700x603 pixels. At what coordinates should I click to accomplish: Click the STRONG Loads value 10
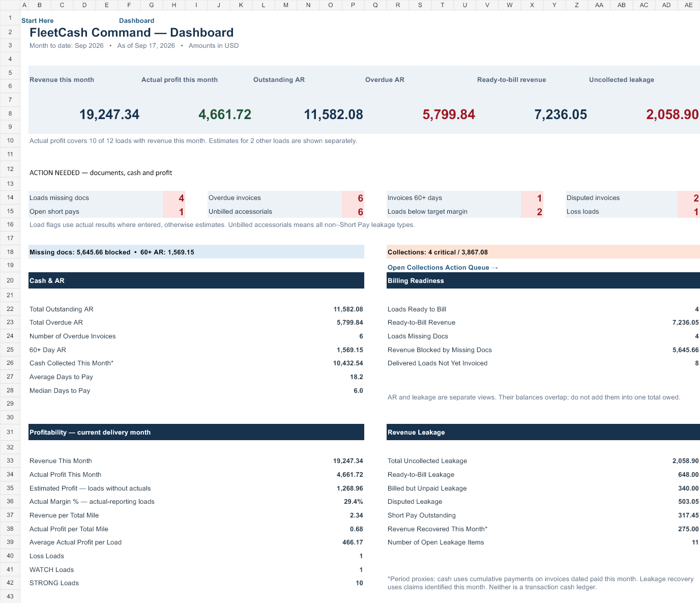pyautogui.click(x=359, y=583)
